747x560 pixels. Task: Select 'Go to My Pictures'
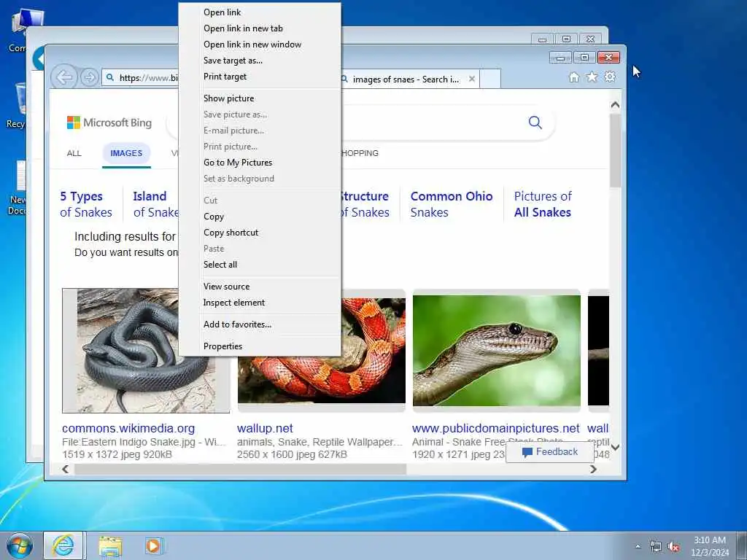(238, 163)
